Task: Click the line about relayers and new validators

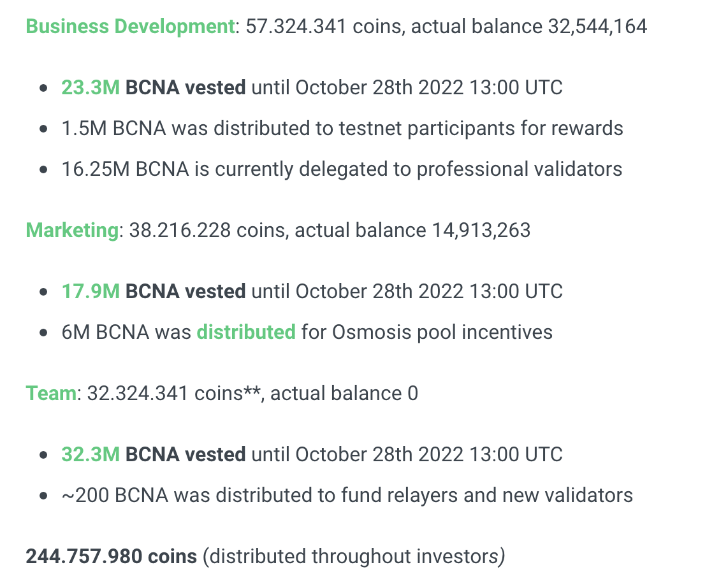Action: tap(347, 495)
